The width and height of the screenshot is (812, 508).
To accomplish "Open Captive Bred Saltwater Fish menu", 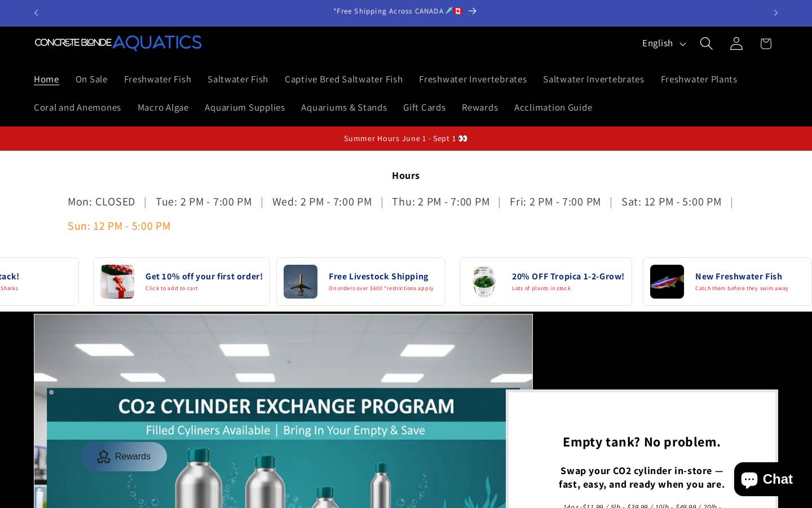I will coord(343,79).
